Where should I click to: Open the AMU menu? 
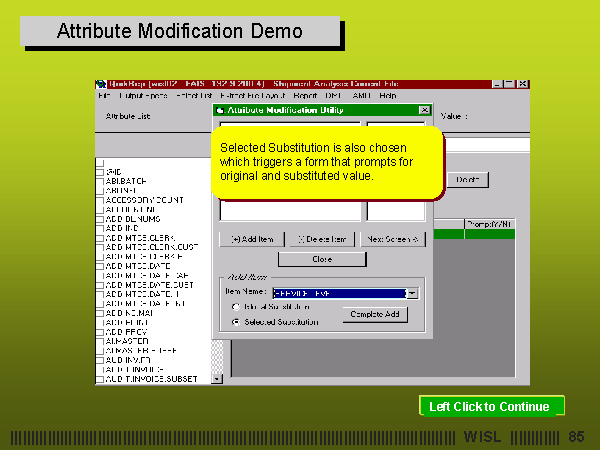(361, 96)
